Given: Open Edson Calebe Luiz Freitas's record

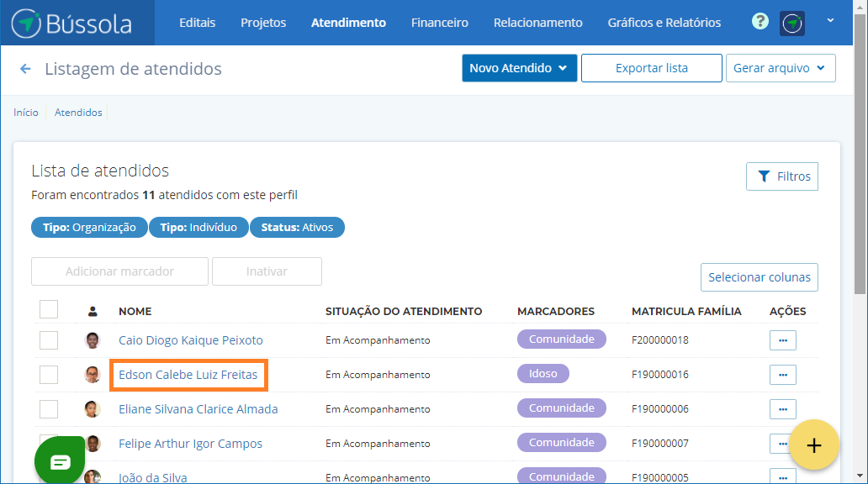Looking at the screenshot, I should pos(188,375).
